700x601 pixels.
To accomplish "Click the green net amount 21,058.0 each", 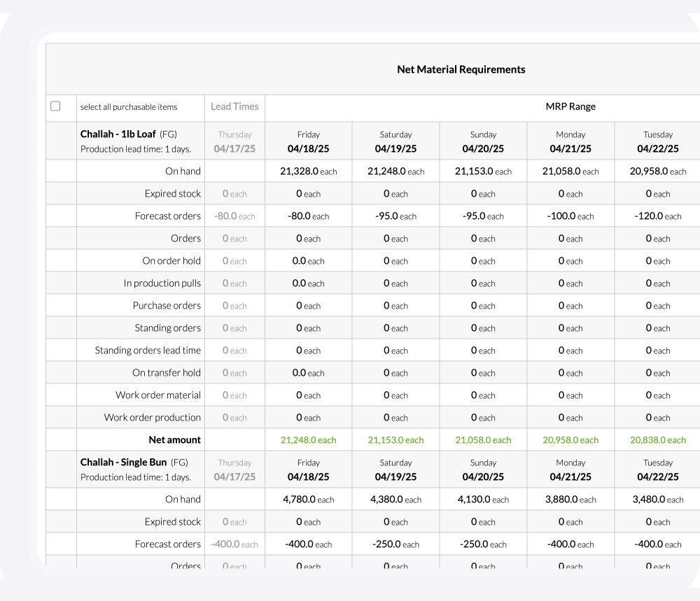I will click(483, 440).
